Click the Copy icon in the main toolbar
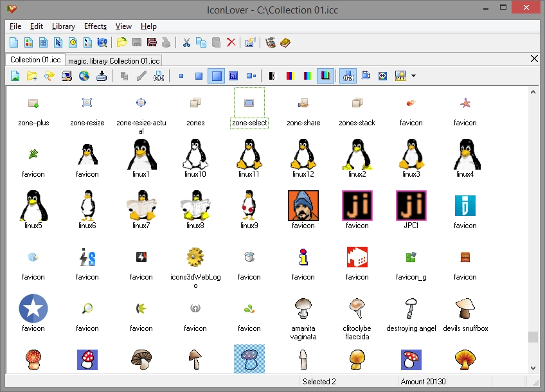 pos(201,43)
